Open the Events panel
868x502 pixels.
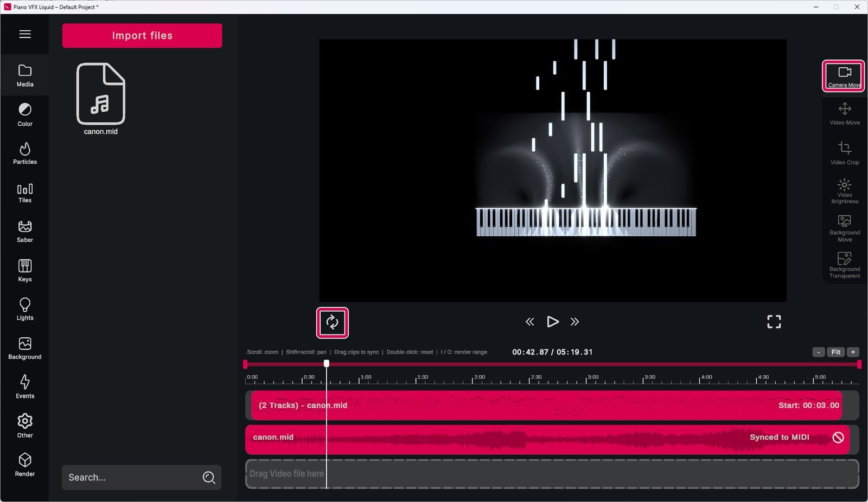(25, 387)
